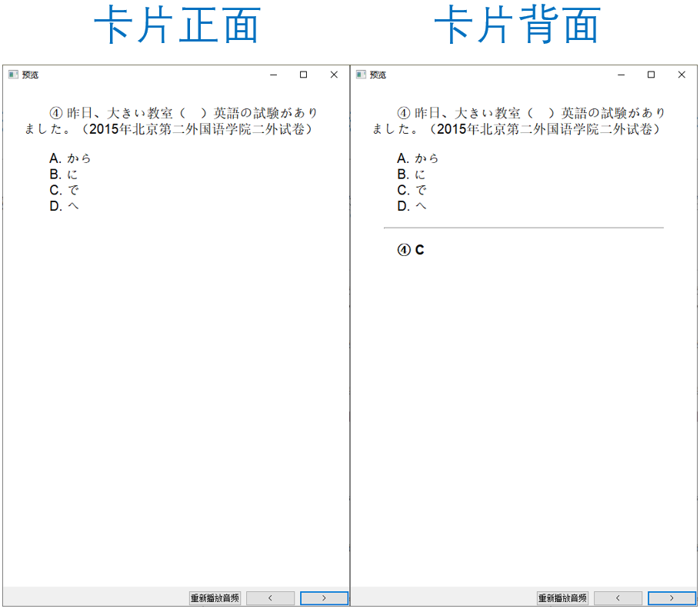Viewport: 700px width, 612px height.
Task: Select option C で on the back card
Action: tap(412, 191)
